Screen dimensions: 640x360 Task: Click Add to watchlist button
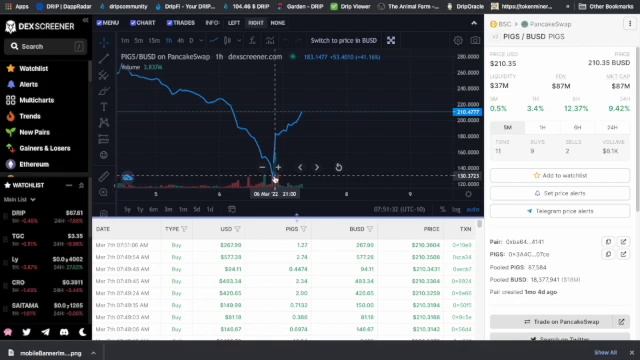560,176
